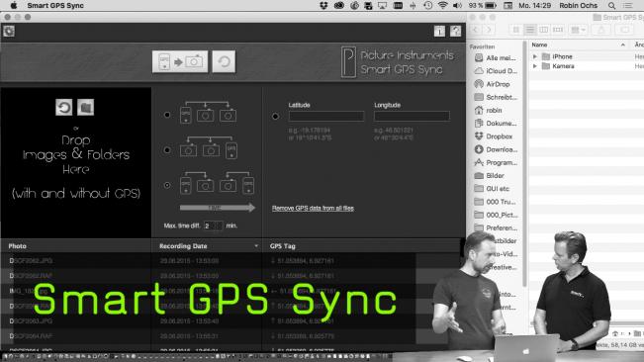Open the GUI etc folder in the sidebar

(x=492, y=189)
